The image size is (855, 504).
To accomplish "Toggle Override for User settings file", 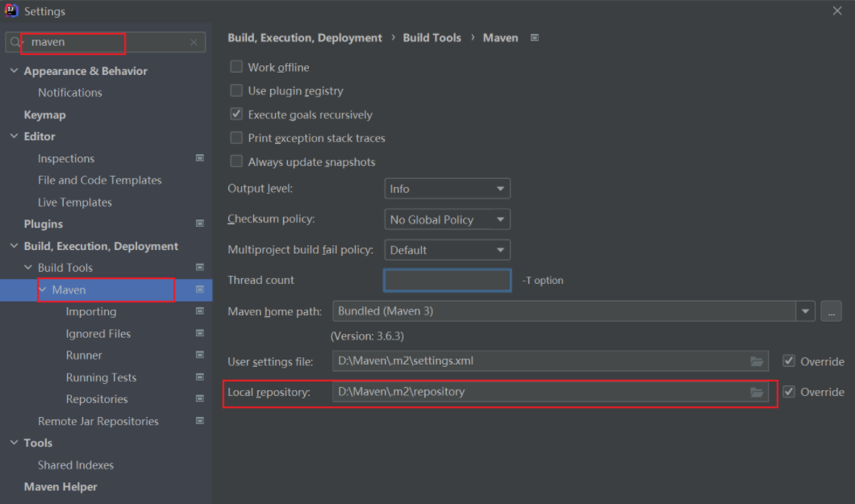I will (789, 360).
